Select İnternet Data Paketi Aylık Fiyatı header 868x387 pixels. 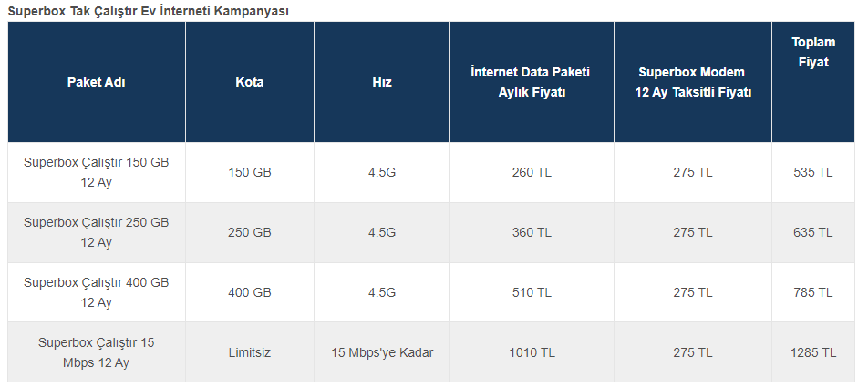[532, 82]
